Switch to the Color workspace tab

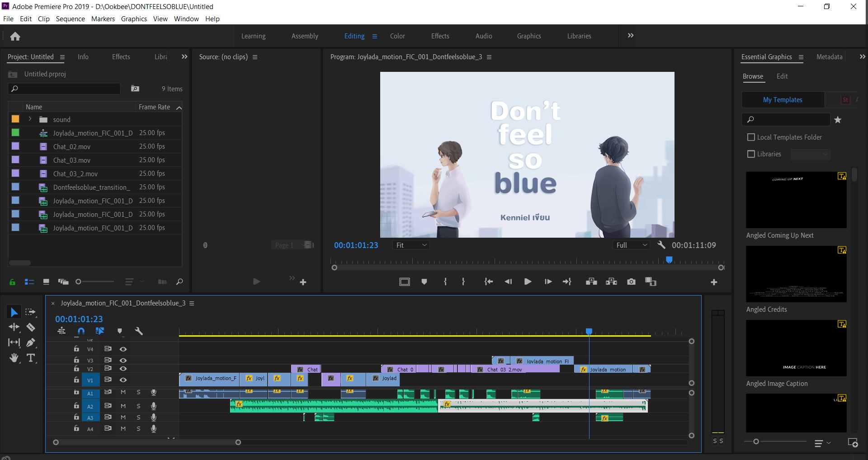point(397,36)
